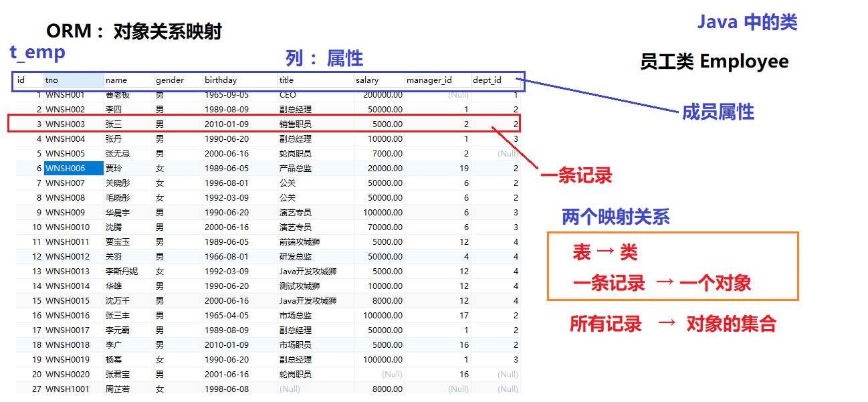Click the name cell 关晓彤
The height and width of the screenshot is (402, 868).
pyautogui.click(x=128, y=183)
